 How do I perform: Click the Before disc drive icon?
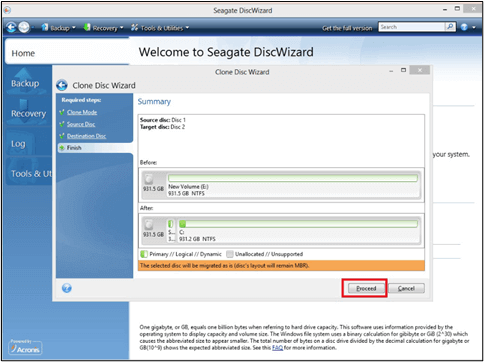pyautogui.click(x=149, y=179)
